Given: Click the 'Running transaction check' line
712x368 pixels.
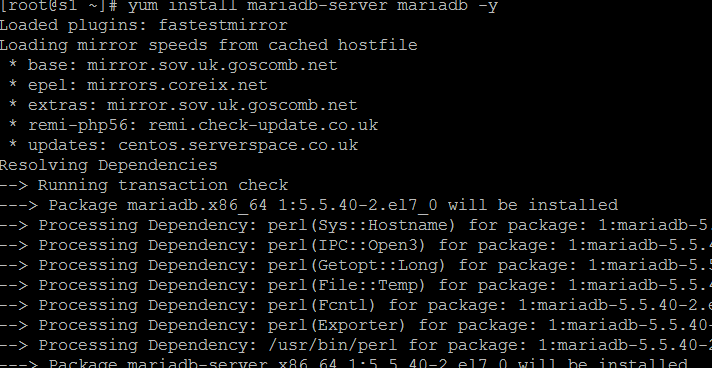Looking at the screenshot, I should click(x=144, y=185).
